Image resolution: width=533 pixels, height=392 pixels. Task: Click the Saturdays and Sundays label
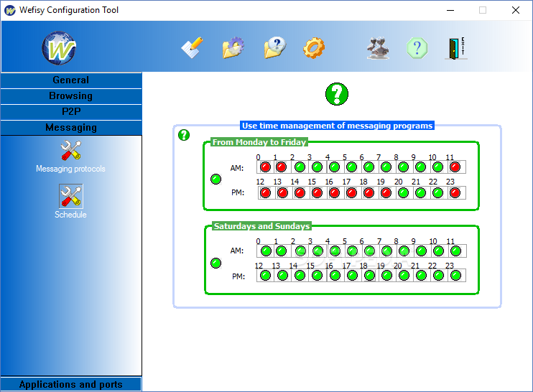(x=261, y=226)
